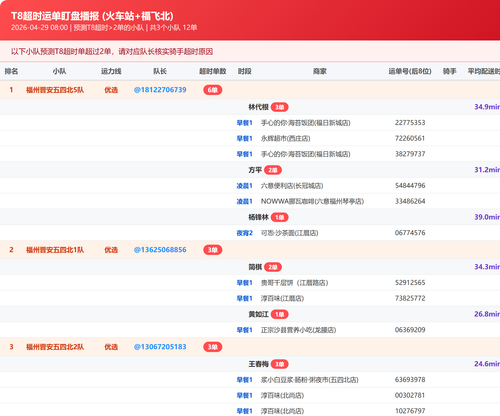Select team name 福州晋安五四北1队
Screen dimensions: 500x416
tap(55, 250)
